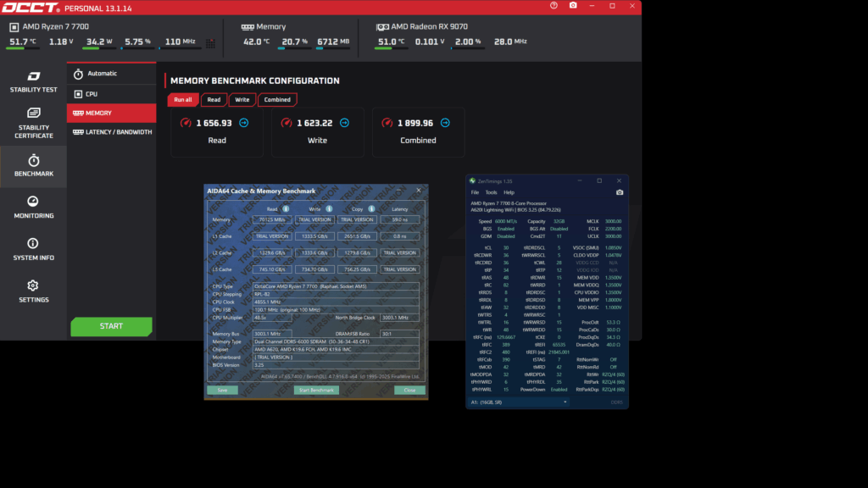
Task: Open OCCT Settings gear
Action: [34, 291]
